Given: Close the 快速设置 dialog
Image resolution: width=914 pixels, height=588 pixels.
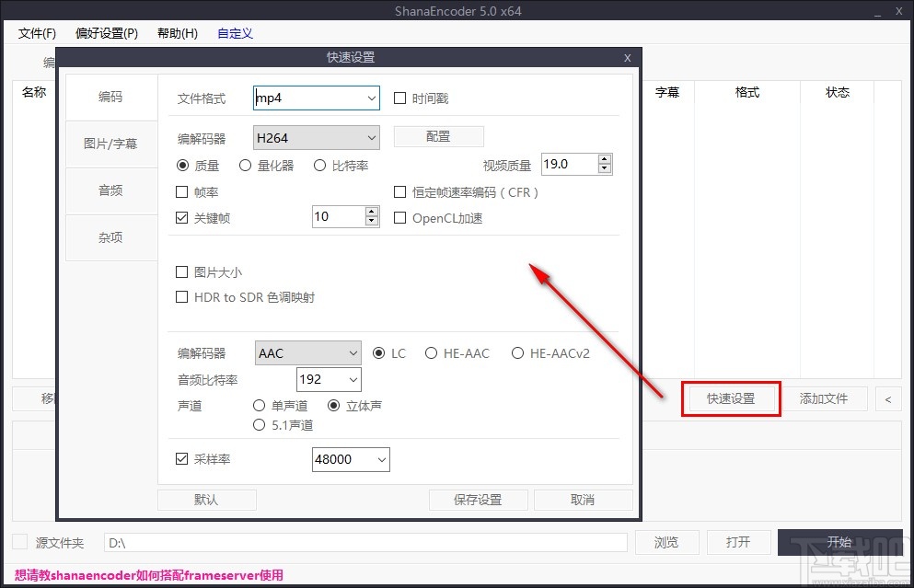Looking at the screenshot, I should click(627, 58).
